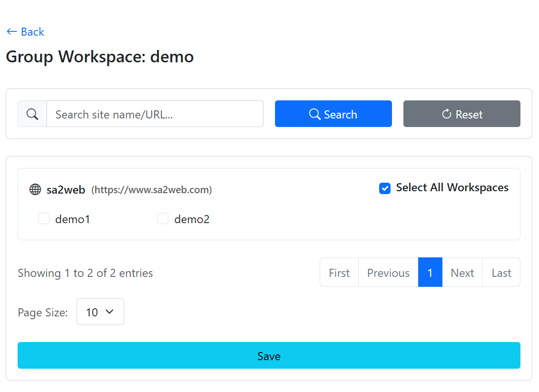Select page 1 in pagination
Viewport: 539px width, 392px height.
[430, 272]
